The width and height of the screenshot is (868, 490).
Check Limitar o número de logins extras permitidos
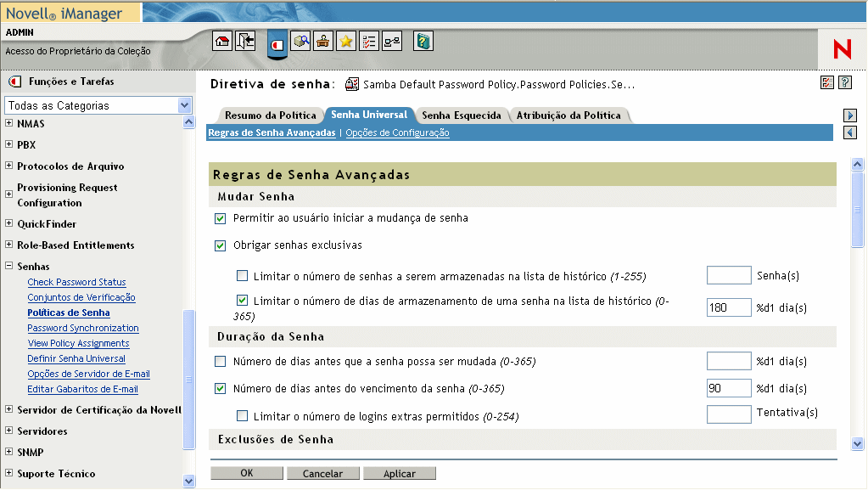point(242,416)
